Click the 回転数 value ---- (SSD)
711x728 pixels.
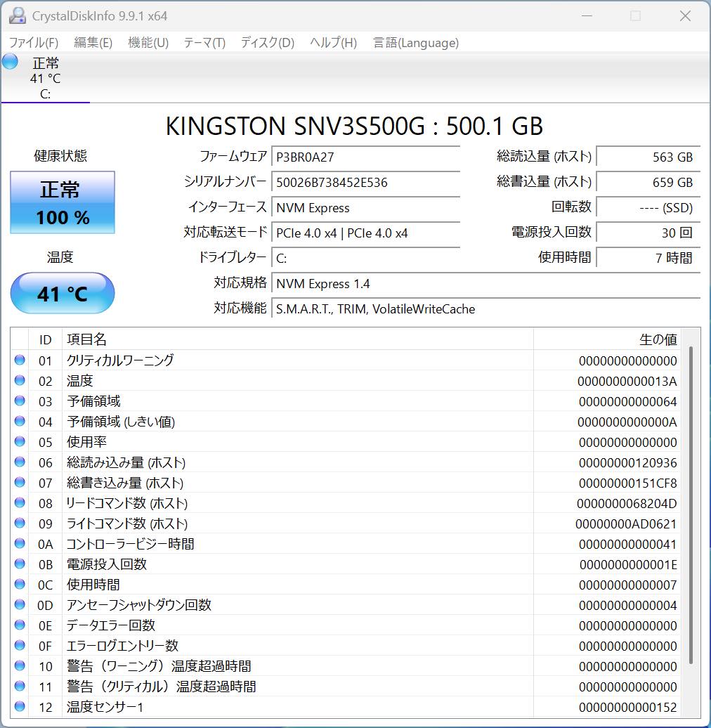(x=648, y=207)
